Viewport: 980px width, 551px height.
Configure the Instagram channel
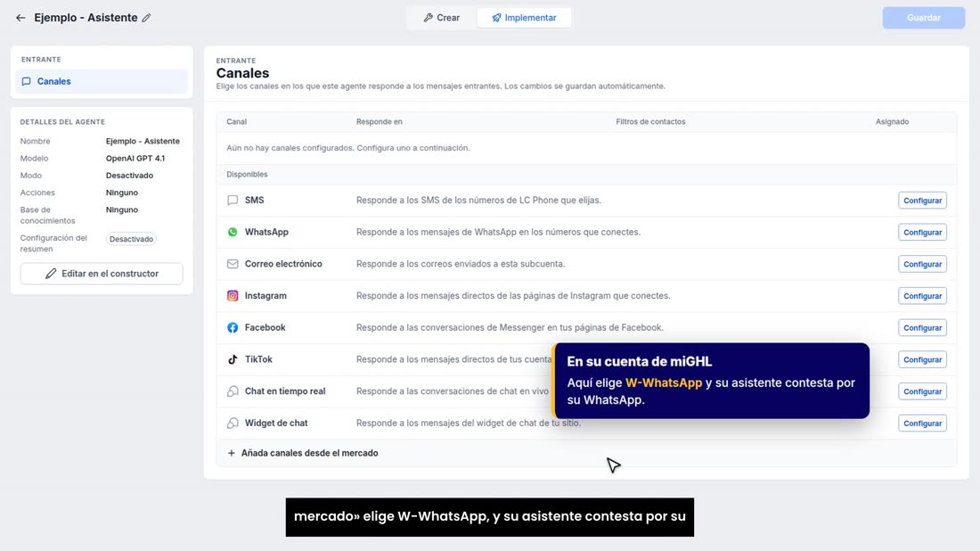click(922, 296)
